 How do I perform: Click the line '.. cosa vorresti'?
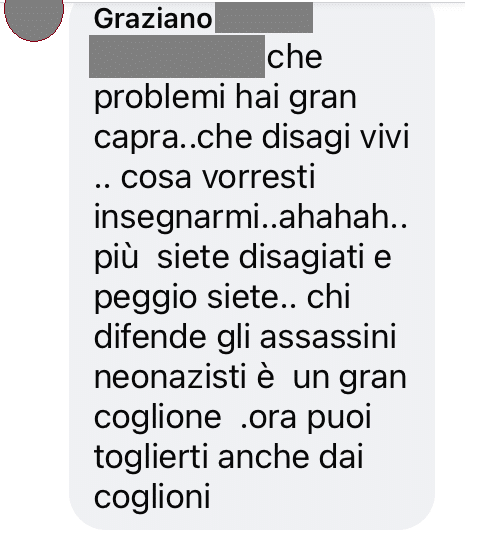[205, 178]
